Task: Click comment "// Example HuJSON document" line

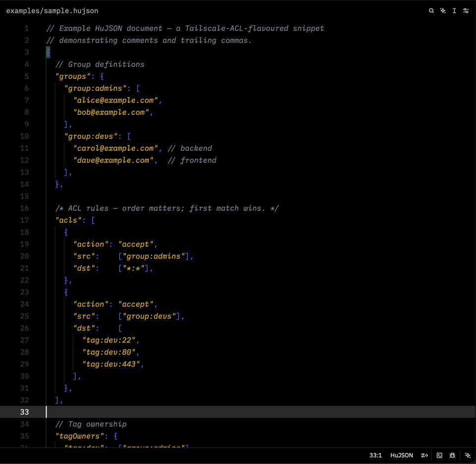Action: click(185, 29)
